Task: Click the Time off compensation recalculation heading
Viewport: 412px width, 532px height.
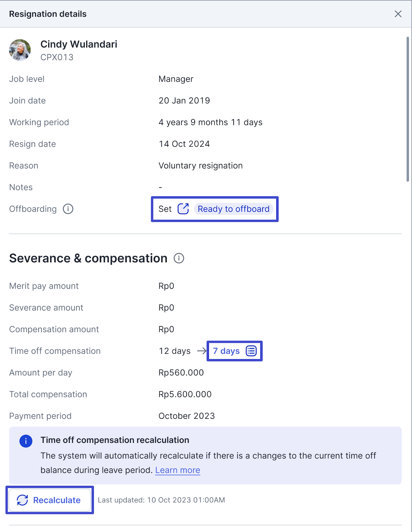Action: point(115,440)
